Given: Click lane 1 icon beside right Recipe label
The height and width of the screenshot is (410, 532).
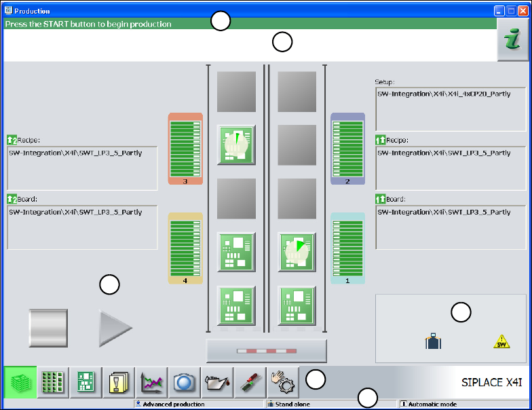Looking at the screenshot, I should pyautogui.click(x=380, y=140).
